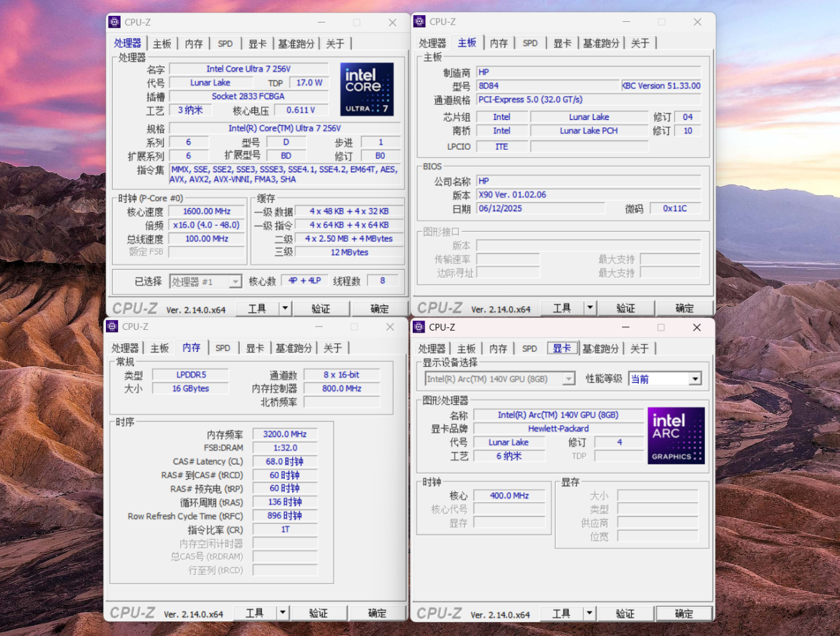
Task: Click CPU-Z icon in memory window title bar
Action: [112, 327]
